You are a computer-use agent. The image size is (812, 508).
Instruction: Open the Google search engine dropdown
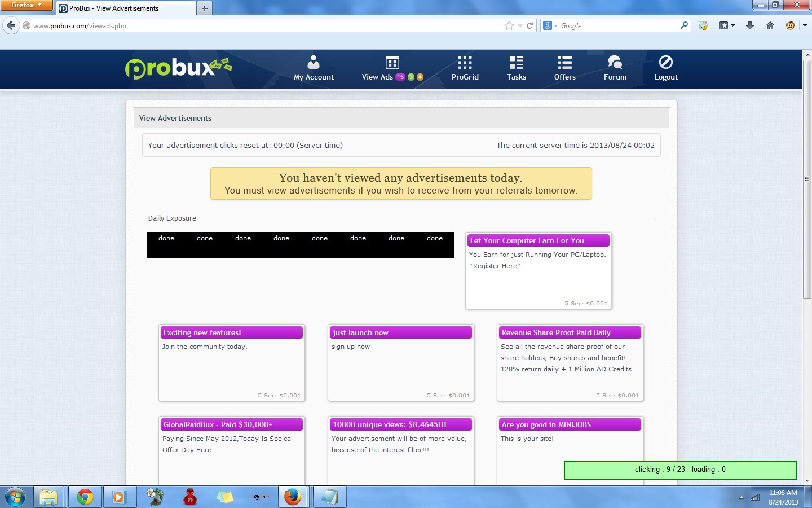pyautogui.click(x=547, y=25)
